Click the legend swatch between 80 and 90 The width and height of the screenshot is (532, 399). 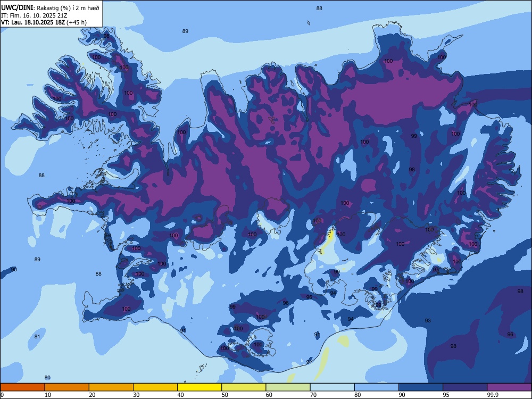[377, 387]
